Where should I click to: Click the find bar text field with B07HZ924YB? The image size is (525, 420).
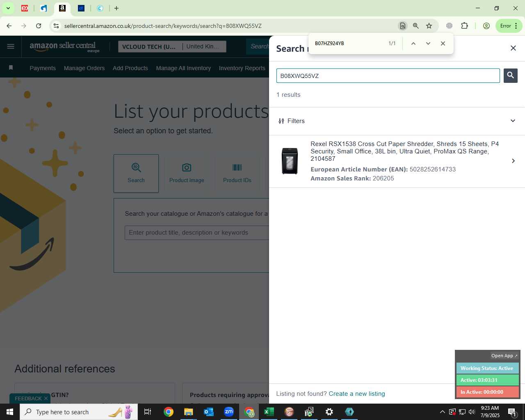pyautogui.click(x=349, y=43)
